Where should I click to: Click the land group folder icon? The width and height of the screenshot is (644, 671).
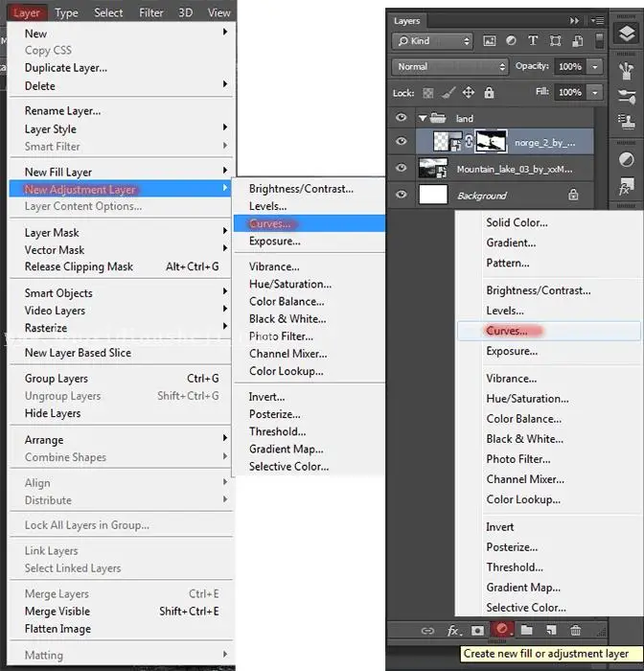point(438,117)
